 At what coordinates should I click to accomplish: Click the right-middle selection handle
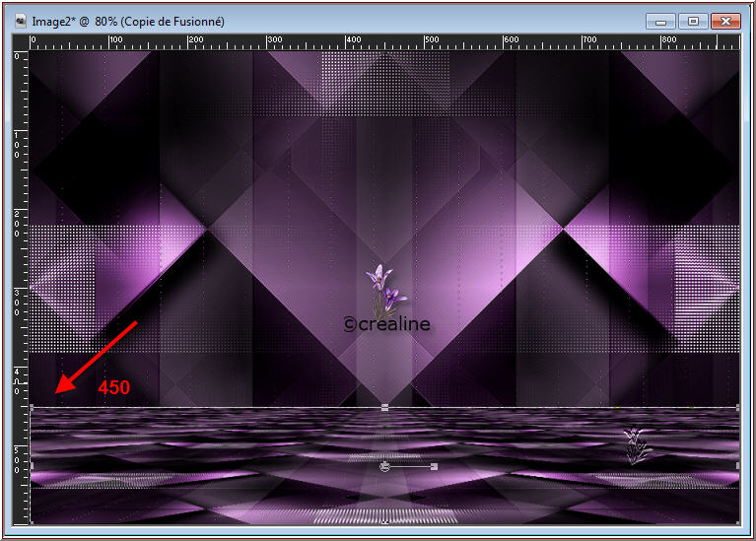(737, 464)
